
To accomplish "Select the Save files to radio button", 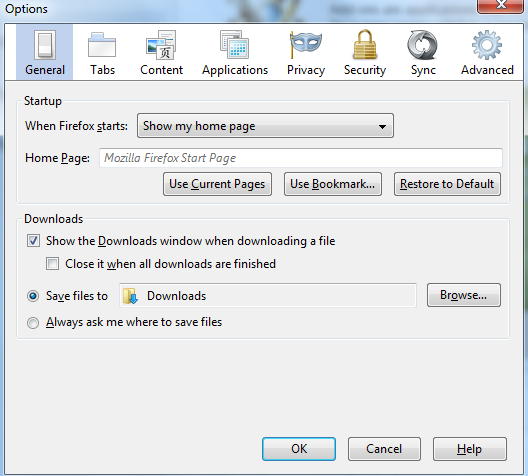I will tap(33, 296).
